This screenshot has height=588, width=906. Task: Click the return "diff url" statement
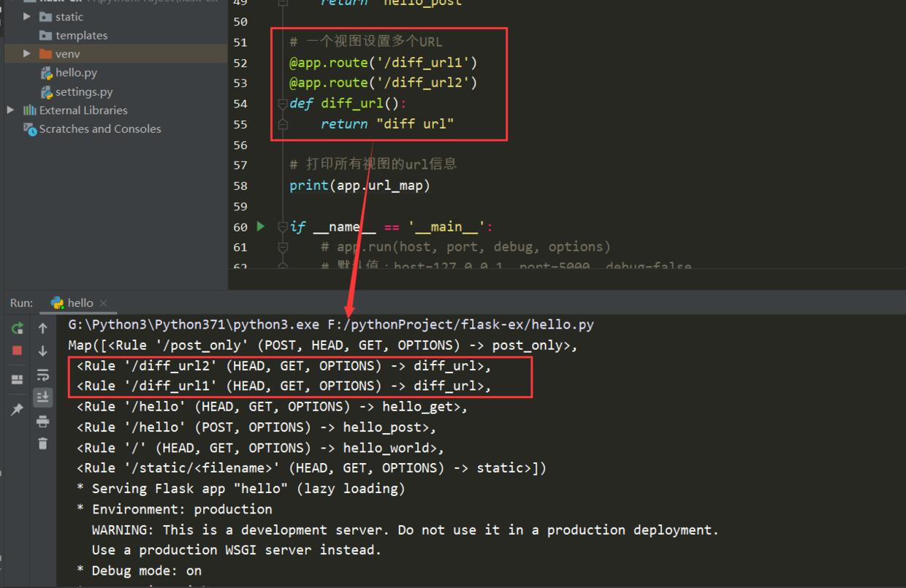click(x=387, y=124)
